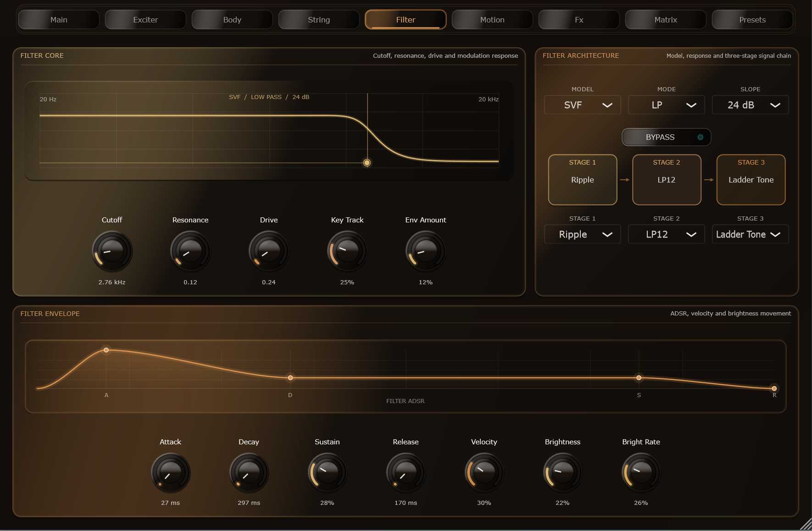Image resolution: width=812 pixels, height=531 pixels.
Task: Open the Stage 3 Ladder Tone dropdown
Action: (750, 234)
